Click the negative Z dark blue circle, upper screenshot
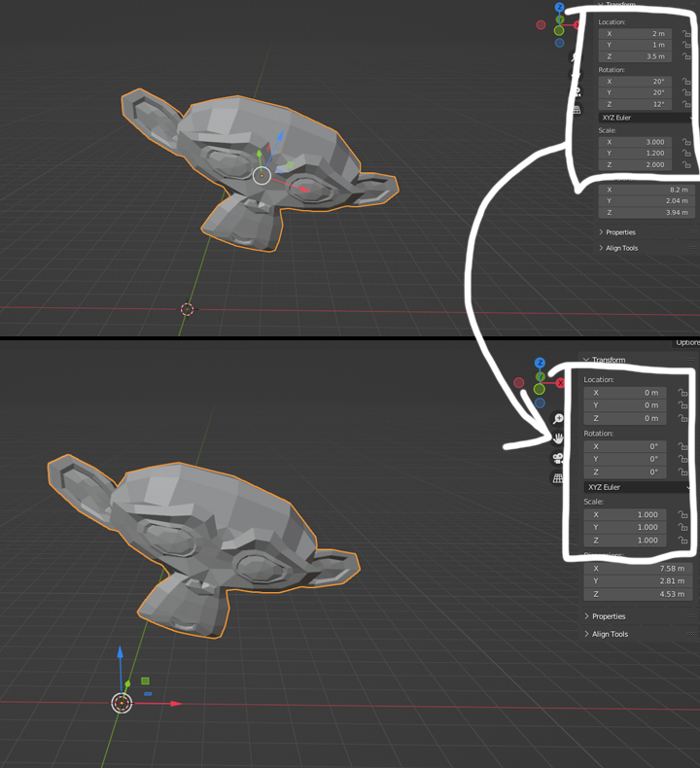The image size is (700, 768). point(559,43)
